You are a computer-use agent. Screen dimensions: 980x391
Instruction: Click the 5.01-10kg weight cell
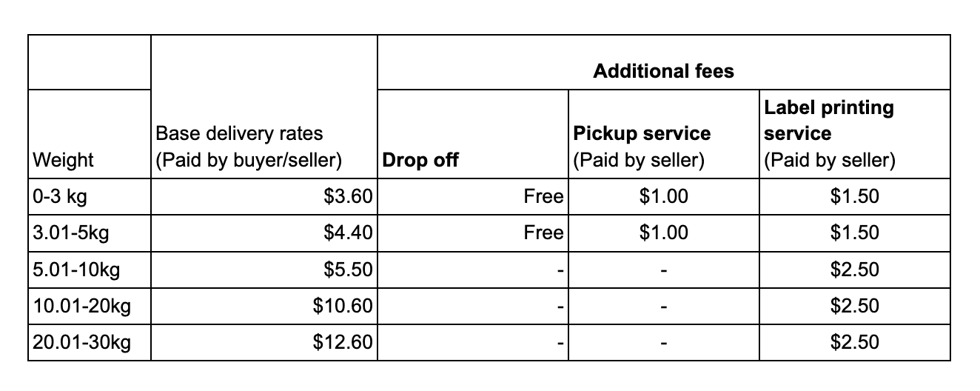(x=90, y=269)
